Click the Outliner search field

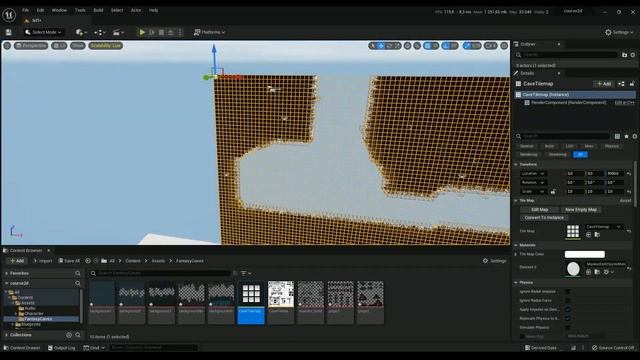pyautogui.click(x=567, y=55)
